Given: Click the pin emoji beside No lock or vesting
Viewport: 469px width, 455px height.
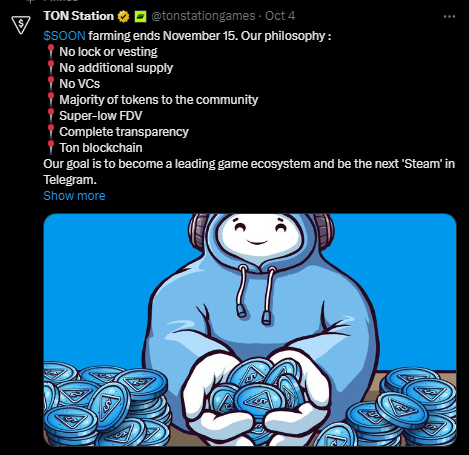Looking at the screenshot, I should [51, 52].
